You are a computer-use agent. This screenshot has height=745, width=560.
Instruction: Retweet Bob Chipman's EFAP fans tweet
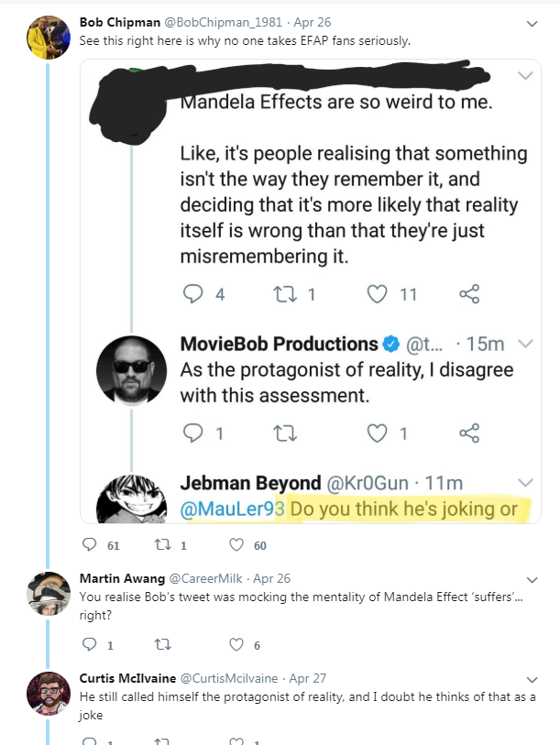coord(162,544)
